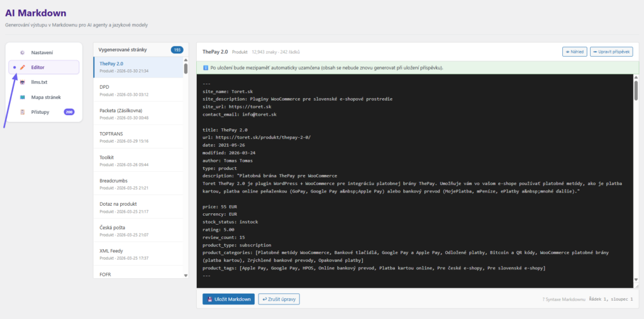Open the llms.txt section
The height and width of the screenshot is (319, 644).
44,82
